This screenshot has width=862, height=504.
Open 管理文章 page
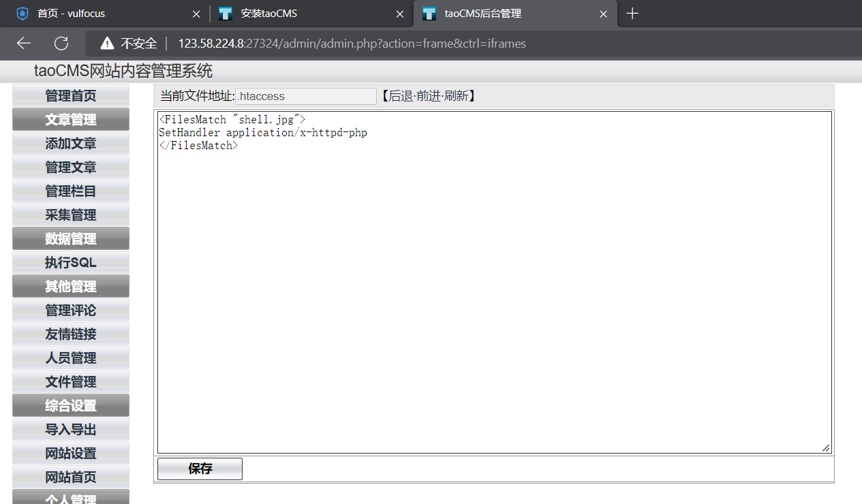point(71,167)
